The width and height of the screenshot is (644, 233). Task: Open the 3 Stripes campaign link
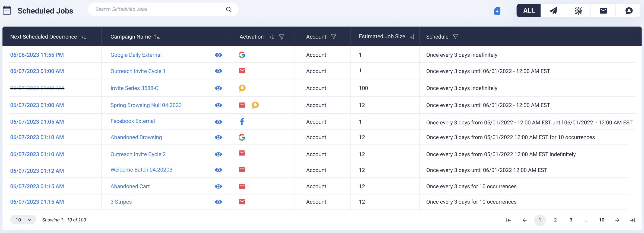121,202
